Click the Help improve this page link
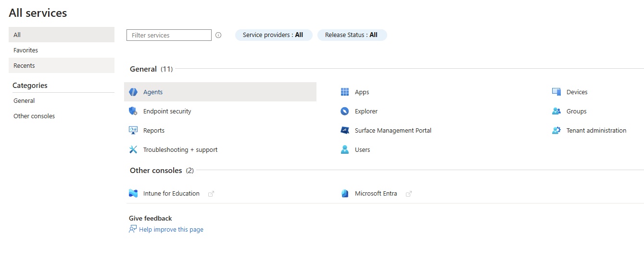The image size is (644, 260). pos(171,229)
